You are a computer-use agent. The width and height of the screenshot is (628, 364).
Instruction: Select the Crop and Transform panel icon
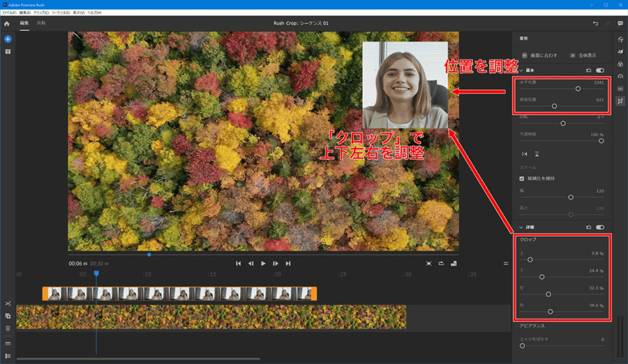(x=620, y=101)
